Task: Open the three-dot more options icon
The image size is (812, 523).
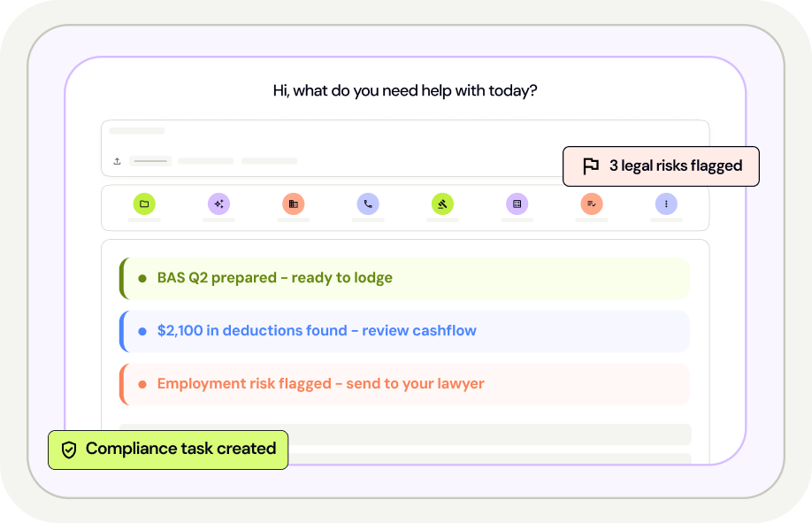Action: (667, 204)
